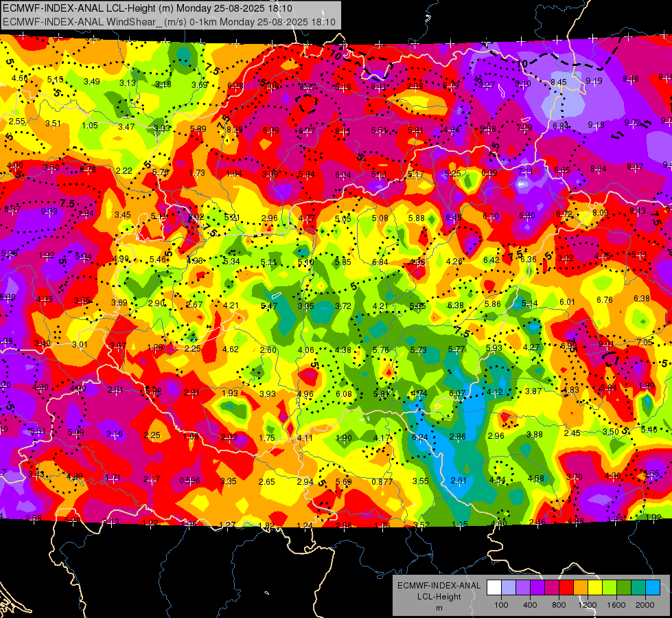Click the grid value 2.17
The width and height of the screenshot is (672, 618).
pyautogui.click(x=151, y=479)
